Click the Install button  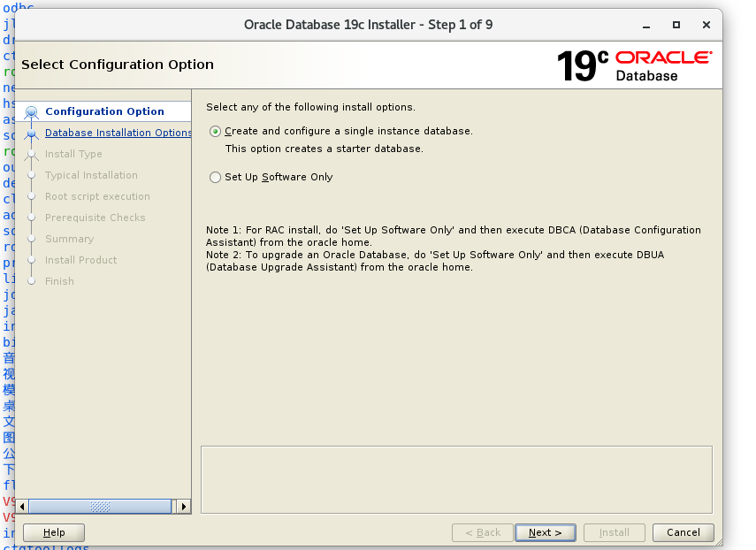(x=615, y=532)
